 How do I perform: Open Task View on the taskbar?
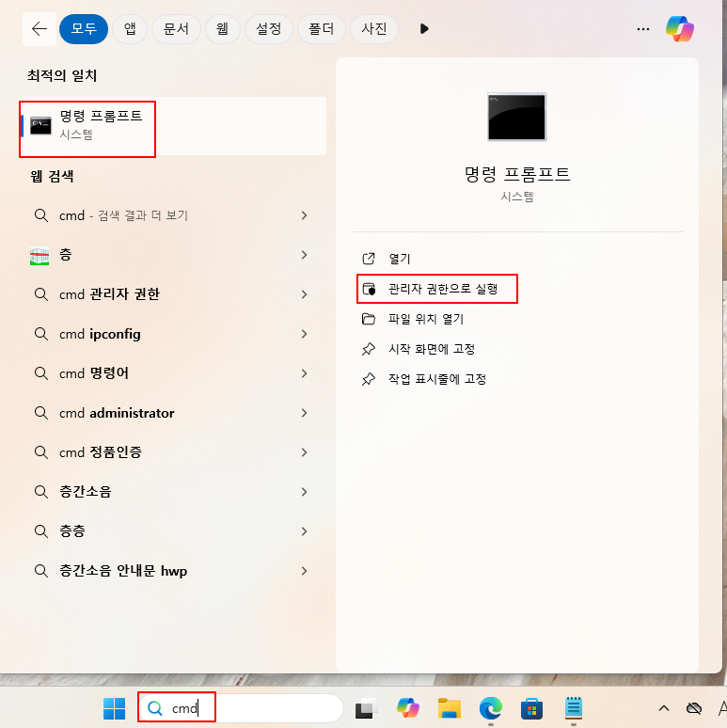tap(366, 708)
